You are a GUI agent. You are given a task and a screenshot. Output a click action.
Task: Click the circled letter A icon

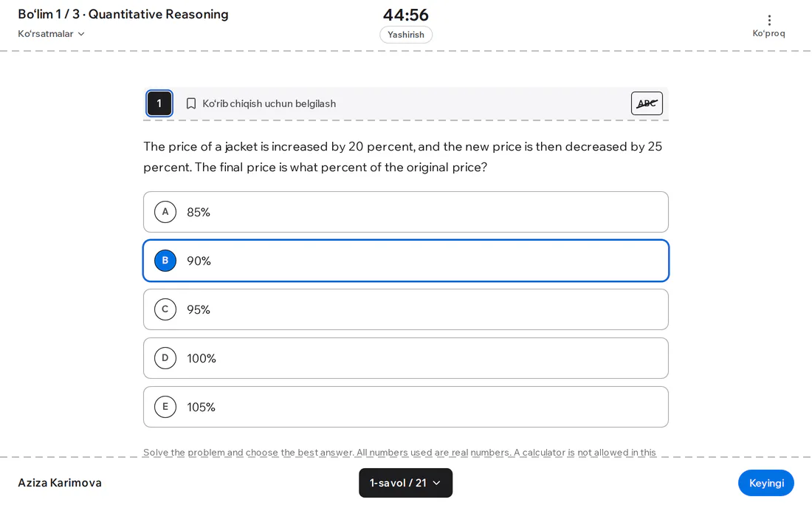[x=165, y=212]
